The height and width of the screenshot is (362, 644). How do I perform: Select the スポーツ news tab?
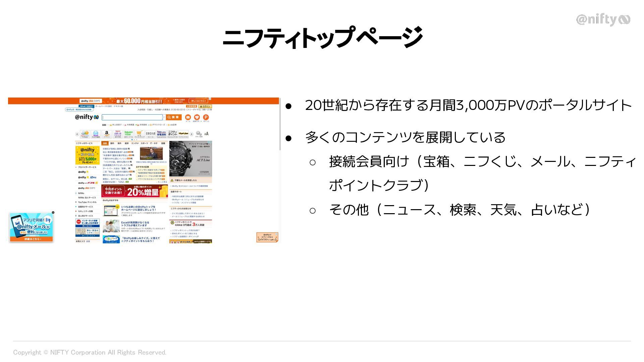coord(144,143)
